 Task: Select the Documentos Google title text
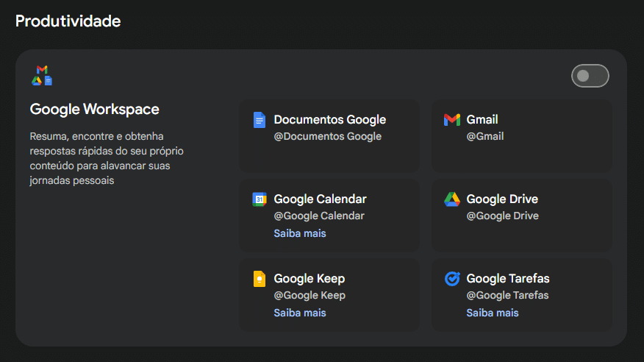pos(330,120)
